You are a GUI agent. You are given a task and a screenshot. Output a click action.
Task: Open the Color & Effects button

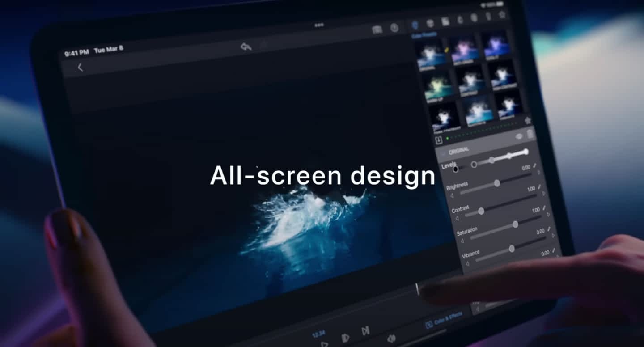coord(443,319)
